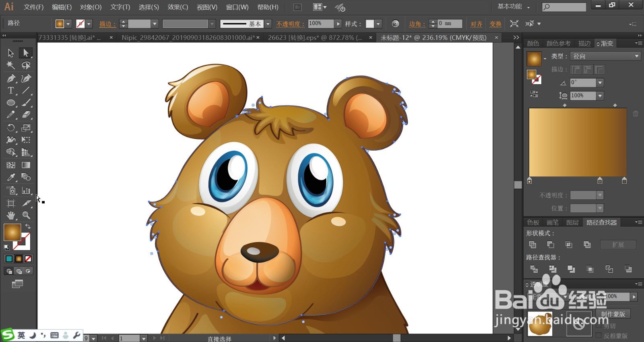Click the 变换 link in control bar
The image size is (644, 342).
[x=495, y=24]
